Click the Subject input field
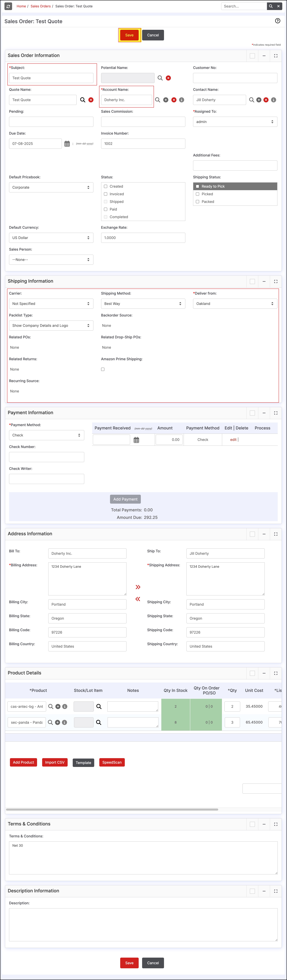 (51, 78)
